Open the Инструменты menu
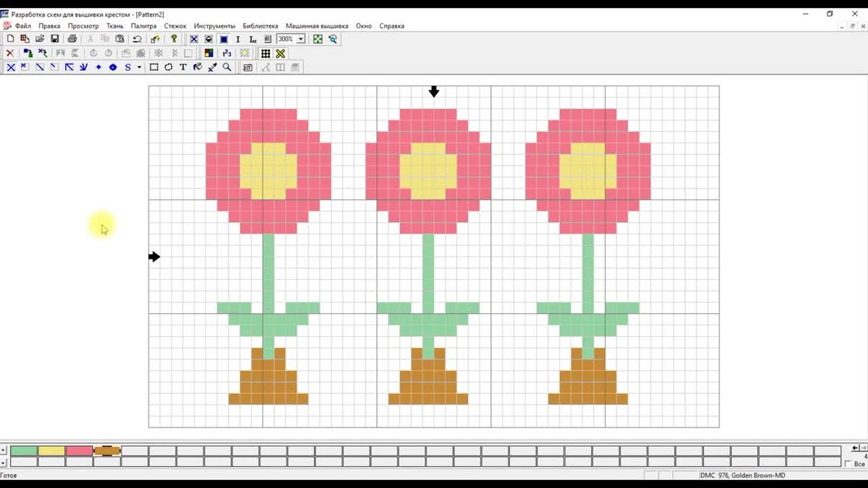The width and height of the screenshot is (868, 488). [215, 26]
